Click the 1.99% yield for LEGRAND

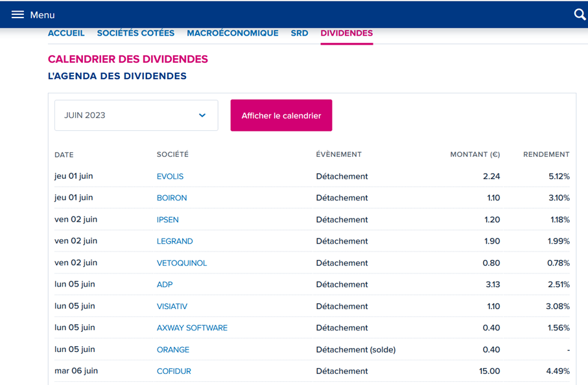(x=559, y=241)
